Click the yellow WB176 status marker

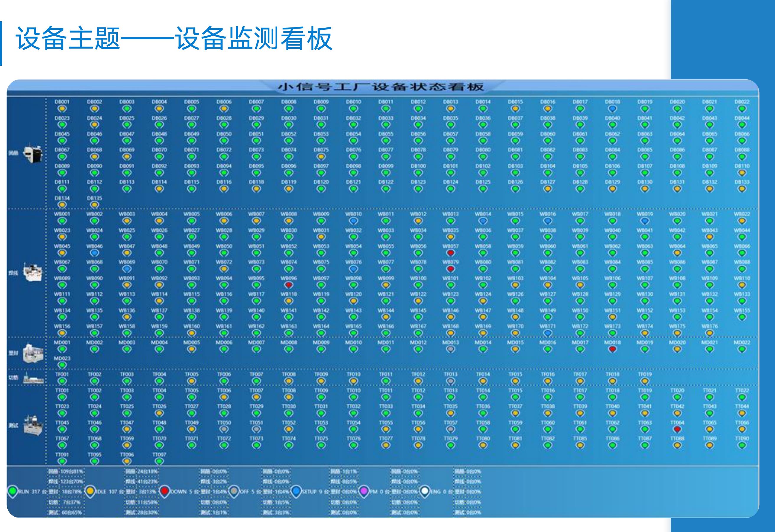709,333
